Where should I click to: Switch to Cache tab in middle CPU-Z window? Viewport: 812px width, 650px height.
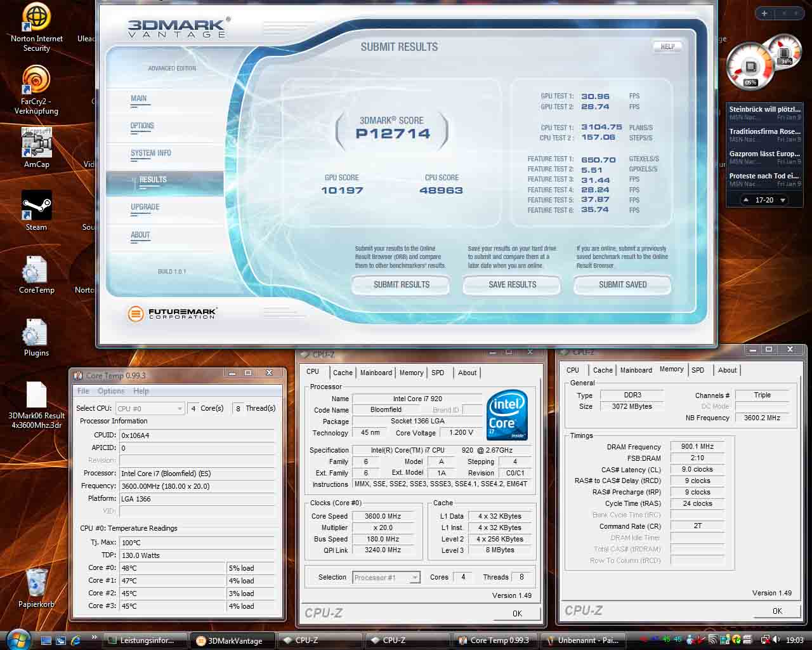pos(343,373)
